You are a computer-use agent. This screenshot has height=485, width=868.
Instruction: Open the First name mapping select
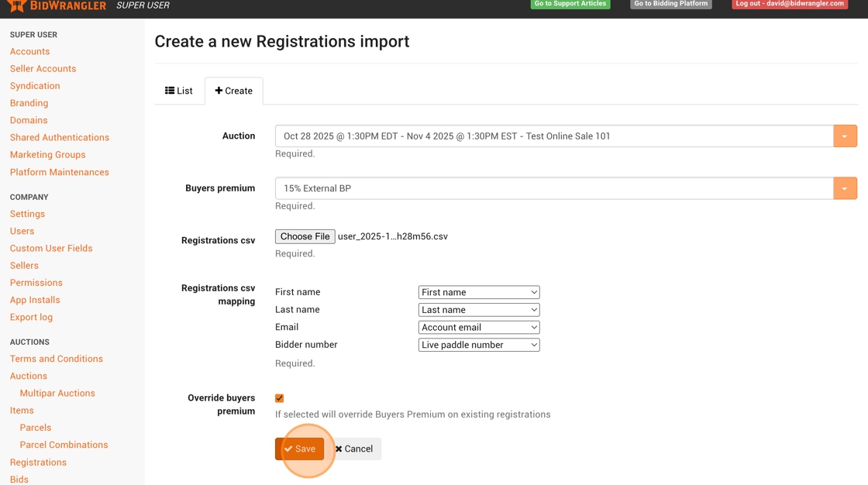[478, 292]
